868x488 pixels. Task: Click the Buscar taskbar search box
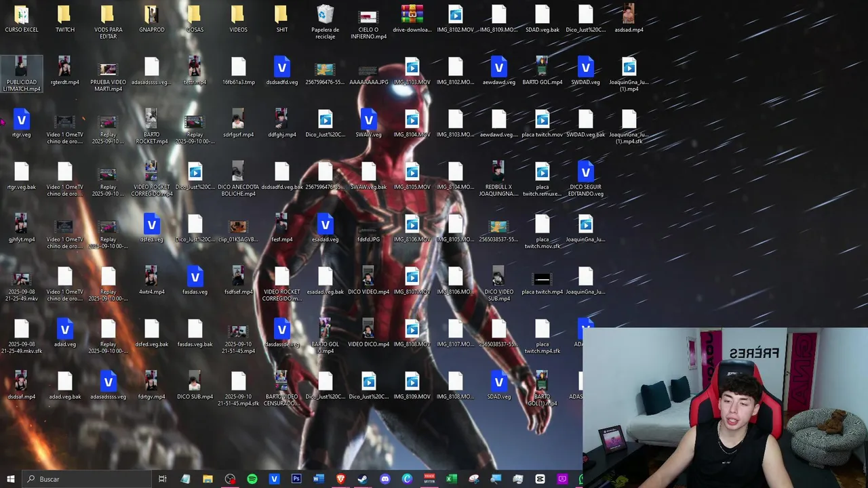coord(86,479)
